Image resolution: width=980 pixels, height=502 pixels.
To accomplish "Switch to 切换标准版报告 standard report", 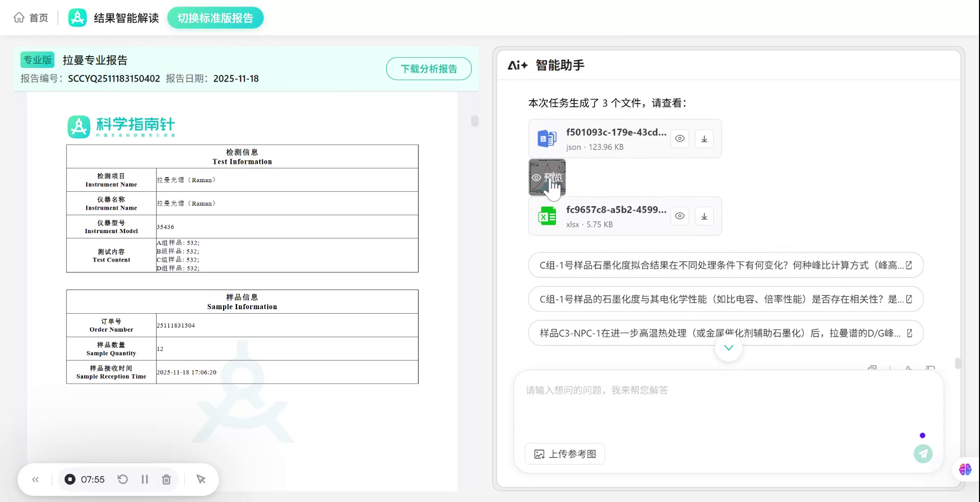I will coord(215,17).
